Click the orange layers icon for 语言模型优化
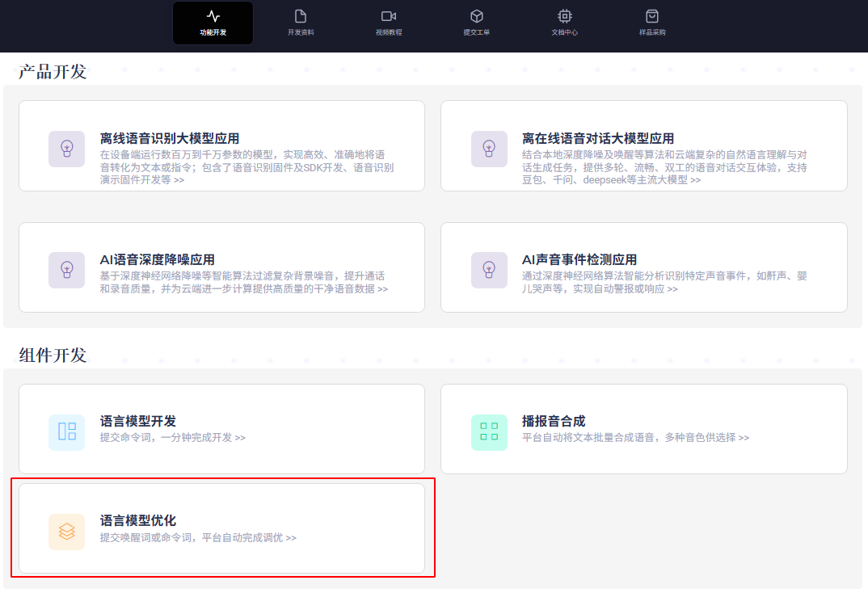The image size is (868, 593). point(66,532)
